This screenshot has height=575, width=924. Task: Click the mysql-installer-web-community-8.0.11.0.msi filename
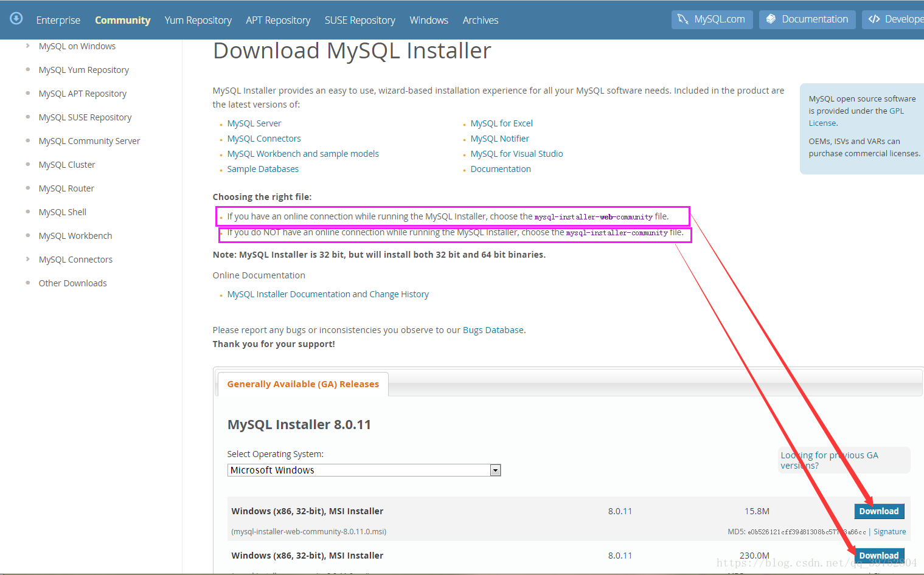coord(308,532)
